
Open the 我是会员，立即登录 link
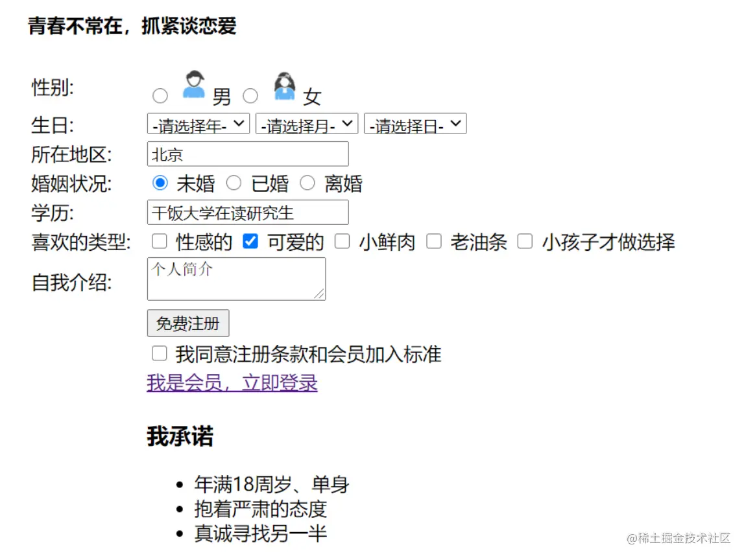tap(232, 383)
